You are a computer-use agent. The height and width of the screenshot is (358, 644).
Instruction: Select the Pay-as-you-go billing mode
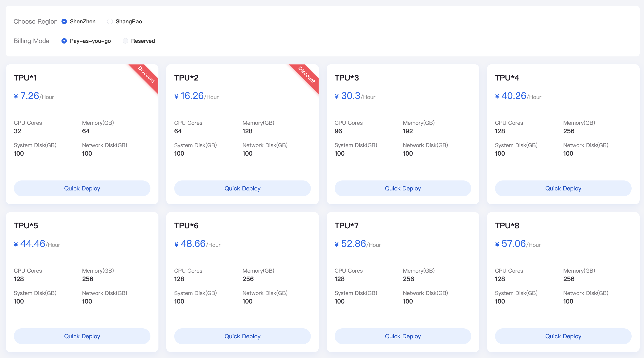[64, 41]
